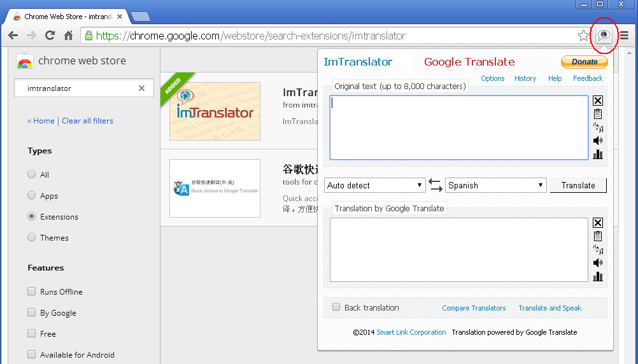This screenshot has height=364, width=638.
Task: Open the Compare Translators link
Action: [474, 308]
